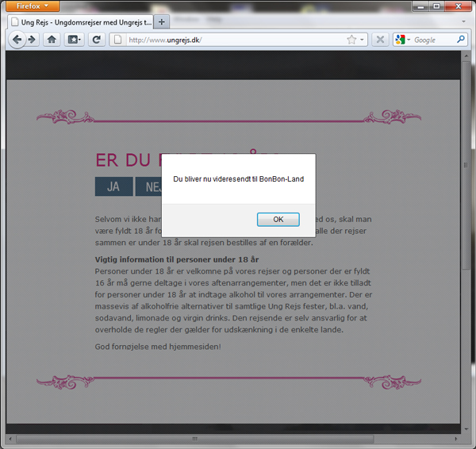Close the Firefox window
The image size is (476, 449).
(458, 6)
